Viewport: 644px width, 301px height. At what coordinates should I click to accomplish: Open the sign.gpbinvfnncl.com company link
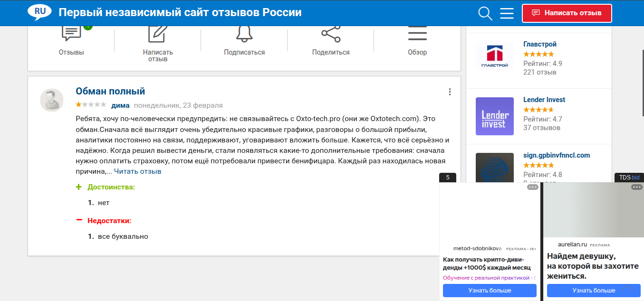tap(557, 155)
